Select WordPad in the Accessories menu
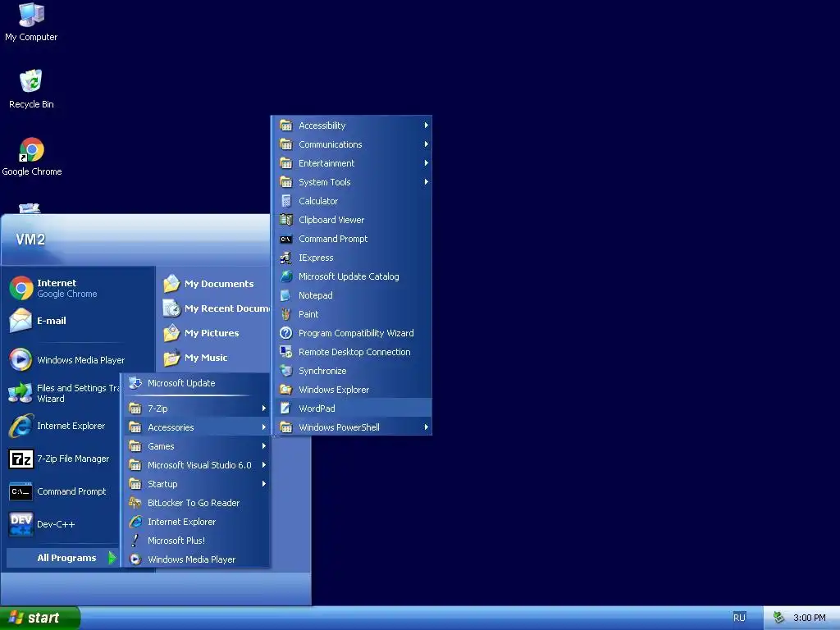Viewport: 840px width, 630px height. (353, 409)
